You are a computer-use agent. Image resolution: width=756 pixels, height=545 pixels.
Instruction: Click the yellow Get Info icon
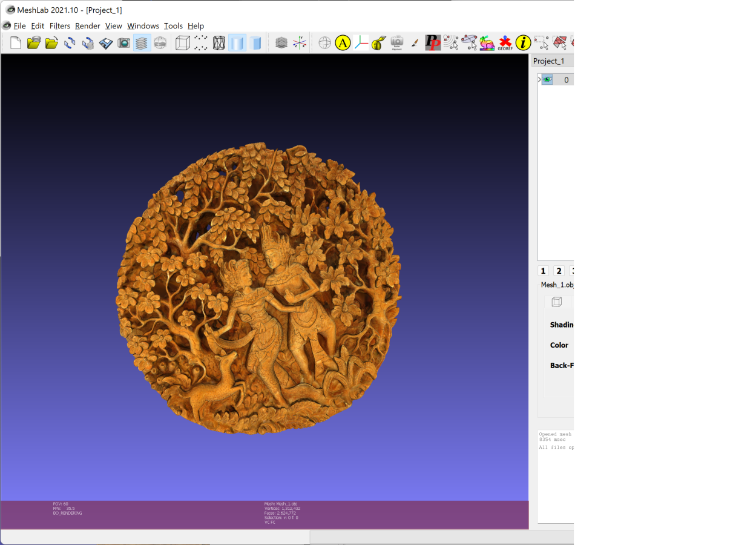(x=523, y=43)
